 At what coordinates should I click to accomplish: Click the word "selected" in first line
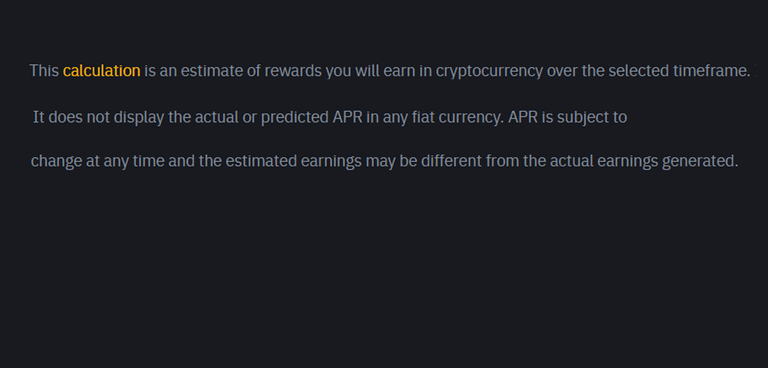coord(638,71)
